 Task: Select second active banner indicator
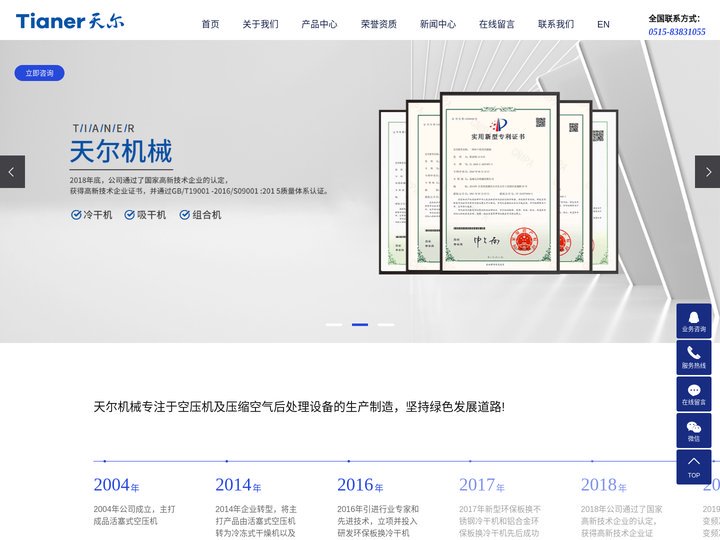pos(360,325)
